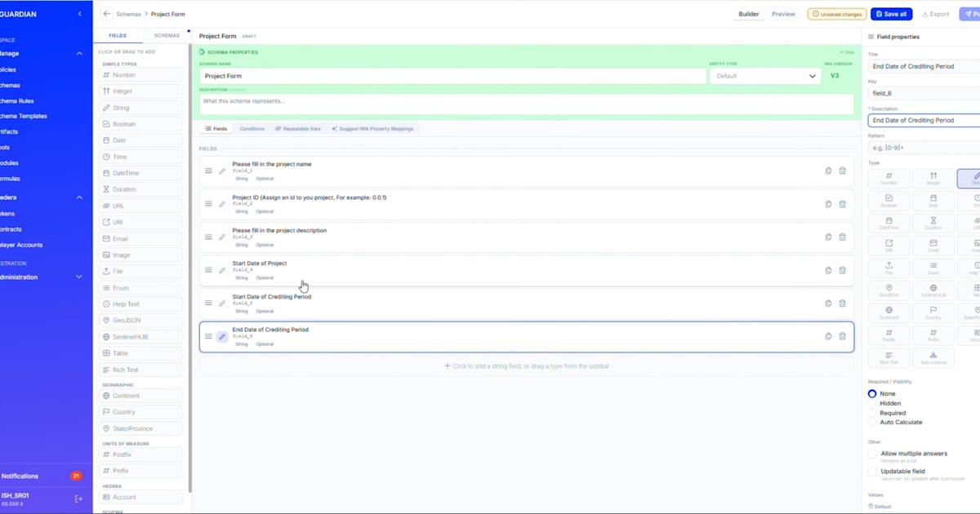Select the Hidden visibility option
This screenshot has width=980, height=514.
coord(872,403)
